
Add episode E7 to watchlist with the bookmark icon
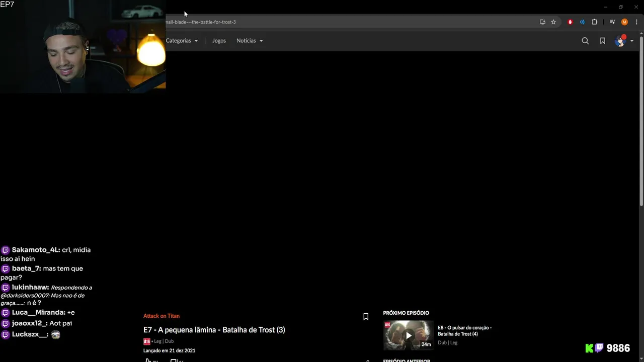(366, 316)
